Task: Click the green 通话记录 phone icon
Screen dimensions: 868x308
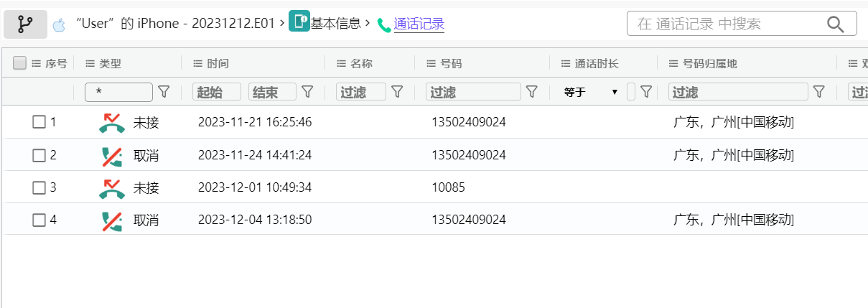Action: [x=384, y=26]
